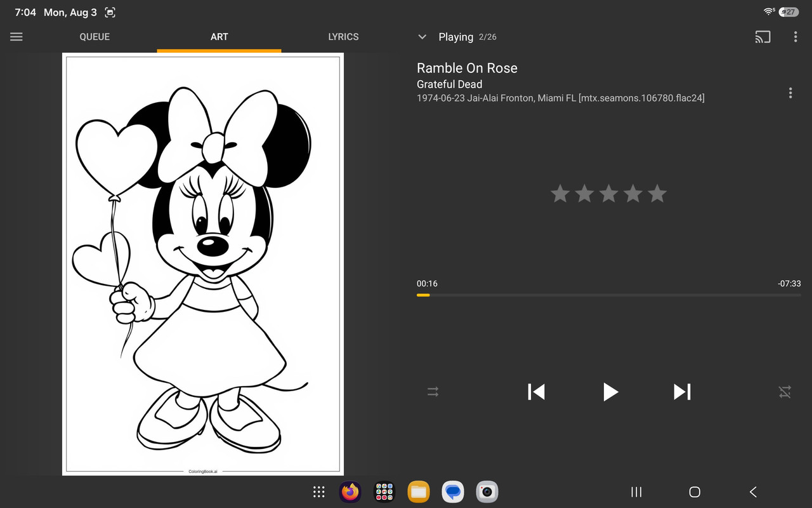Tap the back navigation button
Viewport: 812px width, 508px height.
(753, 491)
